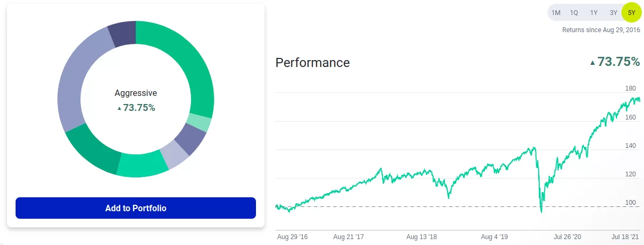Select the highlighted 5Y range
644x245 pixels.
(631, 12)
